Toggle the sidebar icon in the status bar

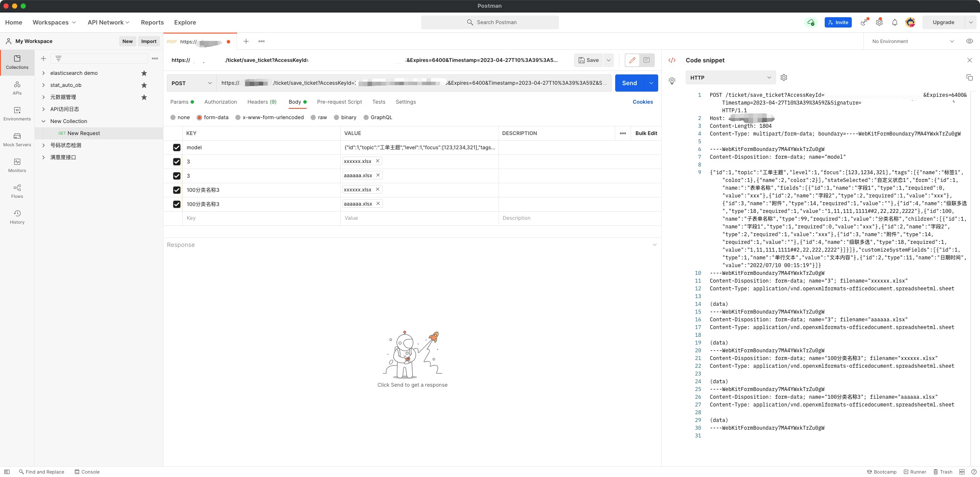tap(7, 472)
